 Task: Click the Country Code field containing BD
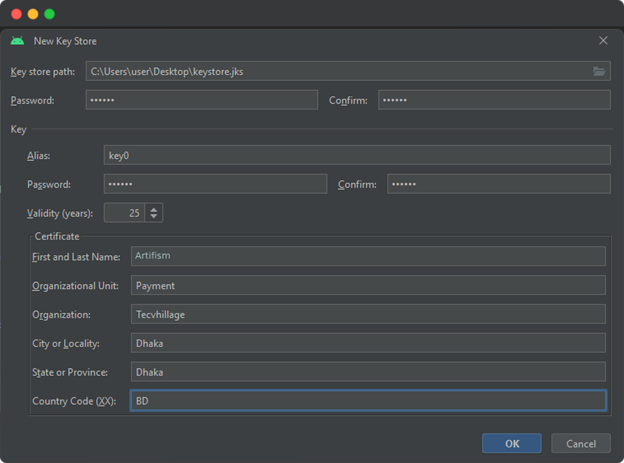(x=367, y=400)
